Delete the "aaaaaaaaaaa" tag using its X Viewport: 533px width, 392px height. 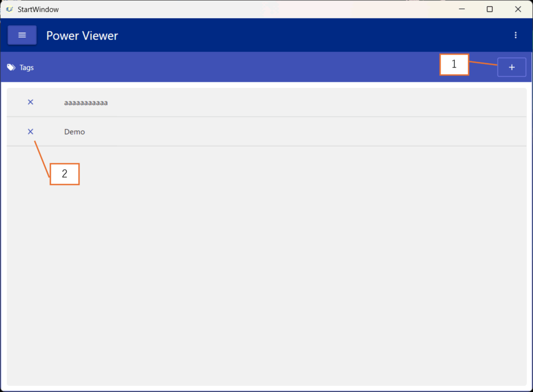pyautogui.click(x=30, y=102)
